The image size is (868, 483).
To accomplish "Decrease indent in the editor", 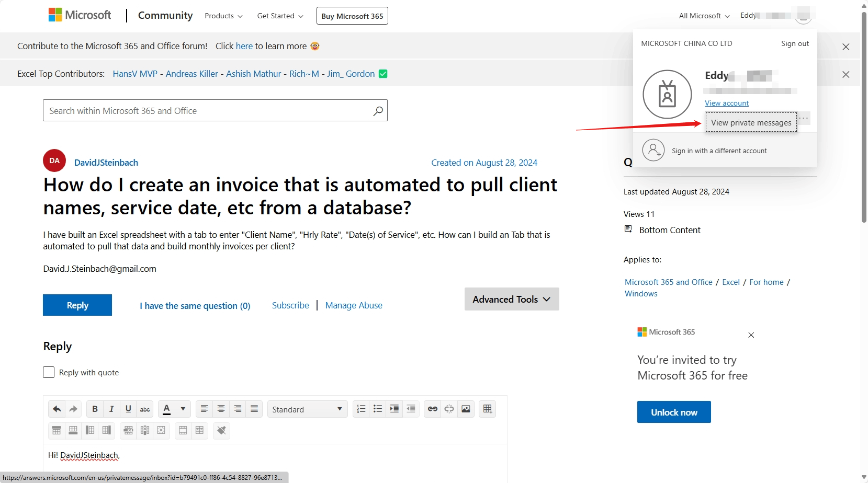I will tap(411, 409).
